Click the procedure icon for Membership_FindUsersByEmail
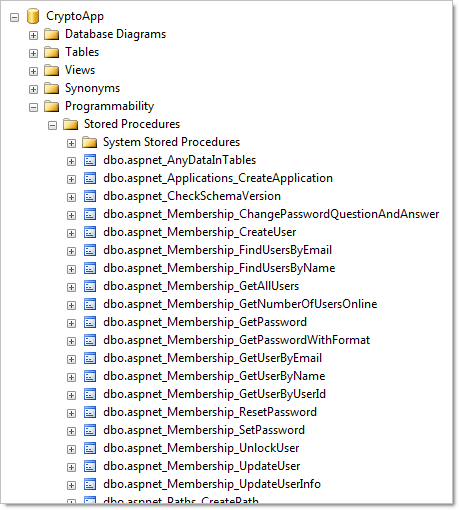Viewport: 459px width, 510px height. point(90,250)
